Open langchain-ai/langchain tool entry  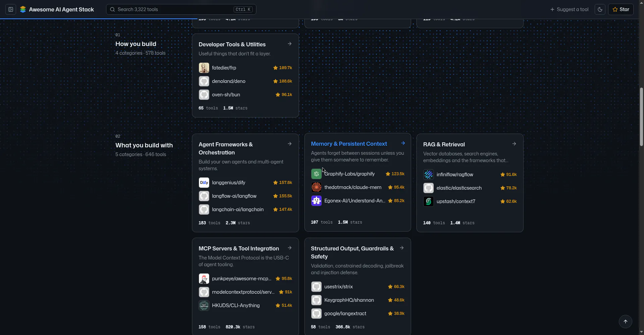(x=245, y=209)
